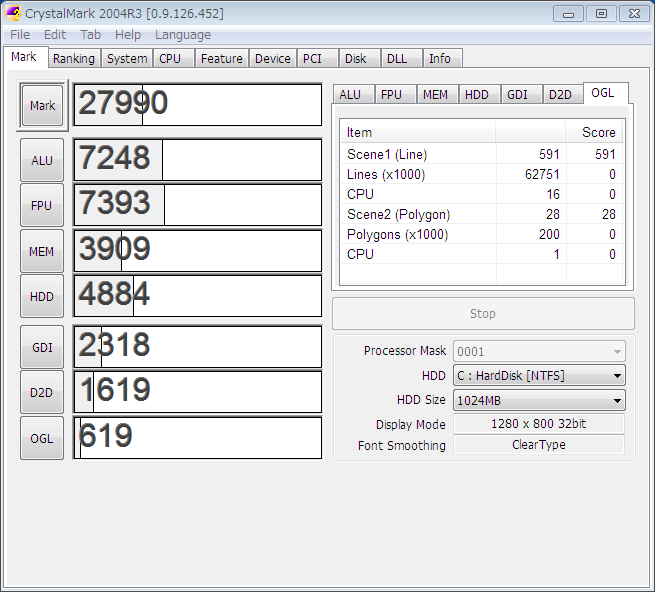The image size is (655, 592).
Task: Click the Item column header
Action: [x=418, y=132]
